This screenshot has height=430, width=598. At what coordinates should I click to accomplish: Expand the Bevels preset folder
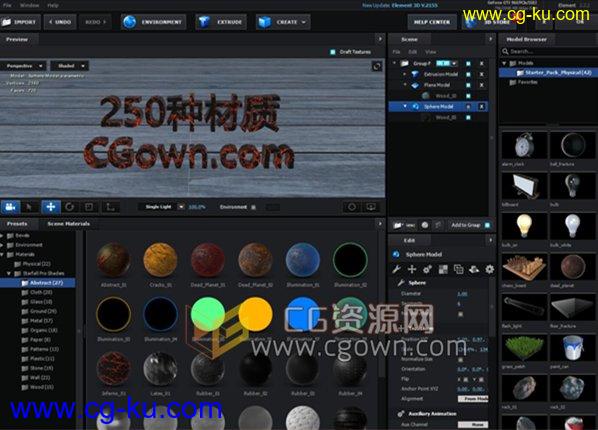point(2,236)
